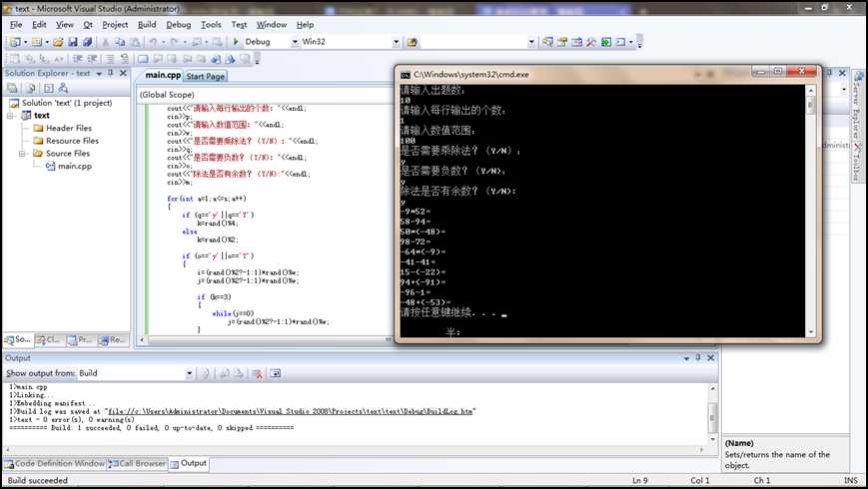Switch to Class View tab in left panel
This screenshot has width=868, height=489.
tap(49, 340)
